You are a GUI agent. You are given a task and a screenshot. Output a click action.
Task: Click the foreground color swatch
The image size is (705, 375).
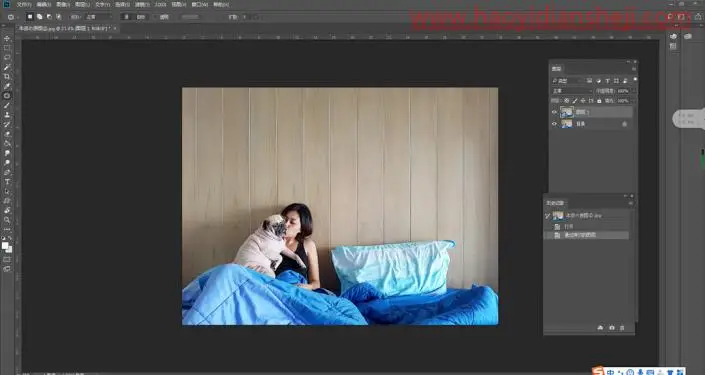[x=5, y=246]
